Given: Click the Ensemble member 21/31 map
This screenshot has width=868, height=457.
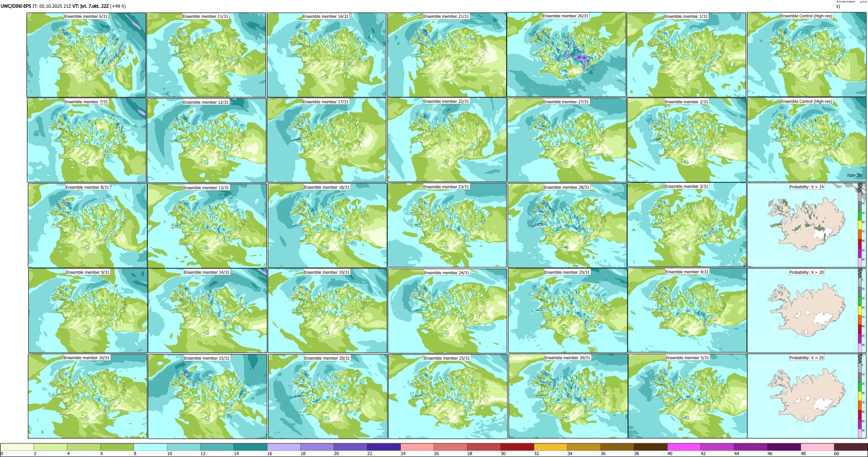Looking at the screenshot, I should pyautogui.click(x=447, y=55).
